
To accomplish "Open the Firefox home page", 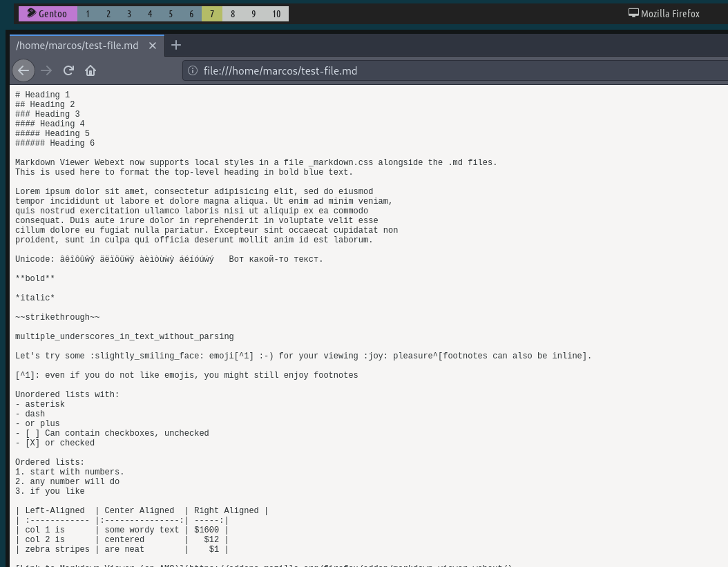I will pyautogui.click(x=90, y=70).
